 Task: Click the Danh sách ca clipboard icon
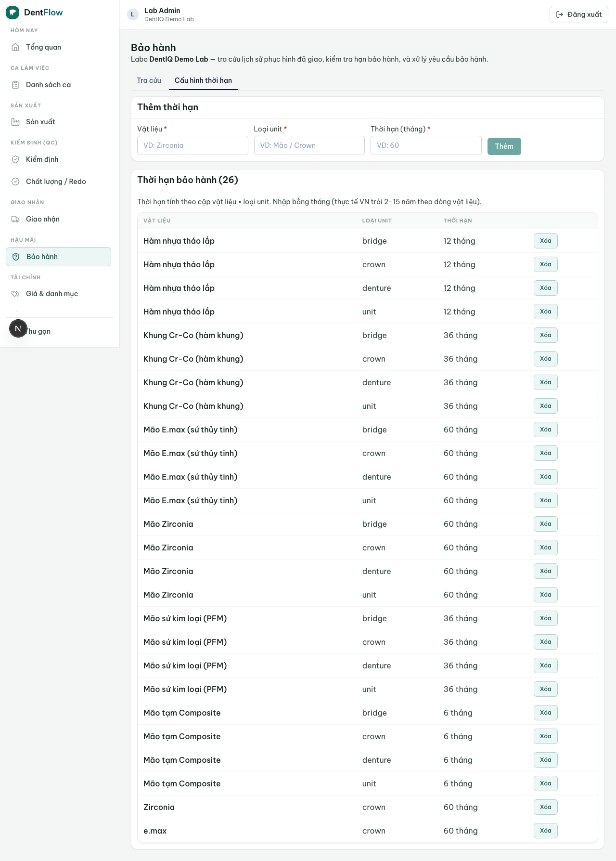click(15, 85)
